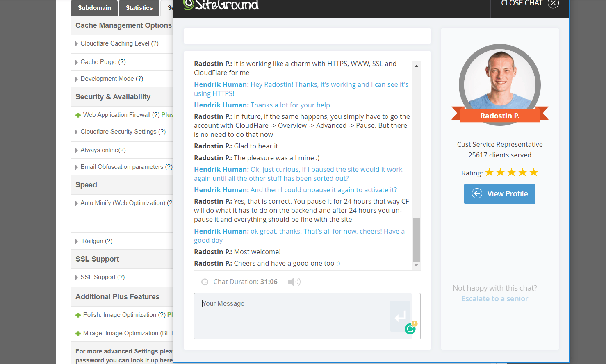Close the chat with X icon

coord(553,3)
